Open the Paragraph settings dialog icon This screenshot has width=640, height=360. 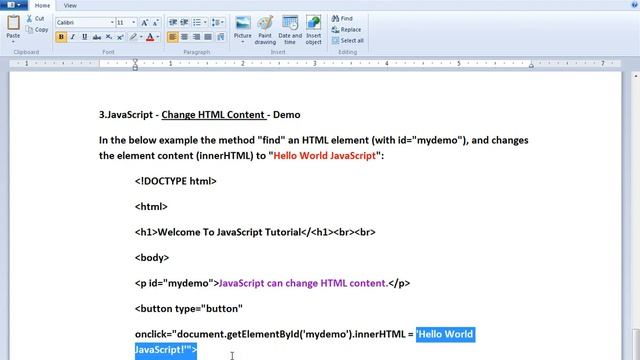click(220, 37)
